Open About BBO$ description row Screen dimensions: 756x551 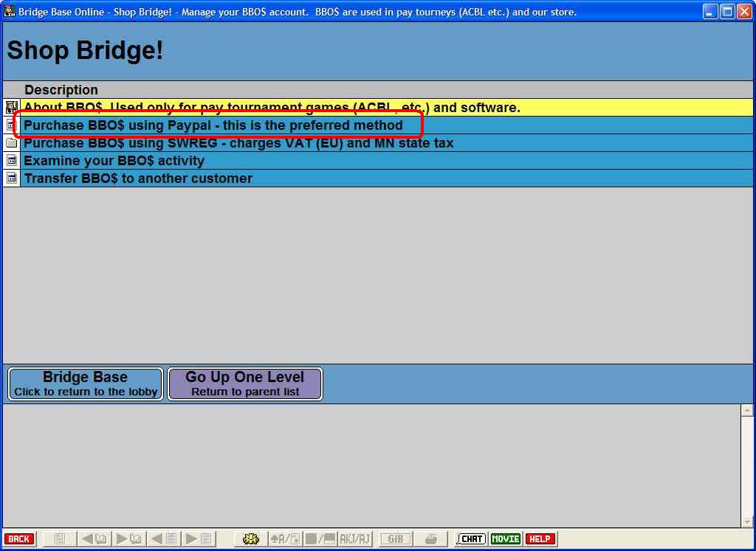[x=386, y=108]
